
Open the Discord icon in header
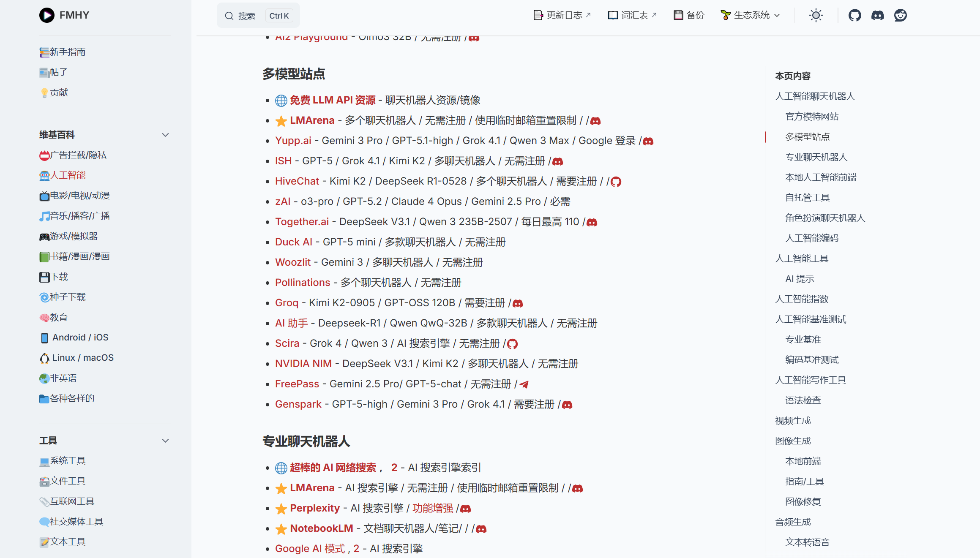tap(877, 16)
